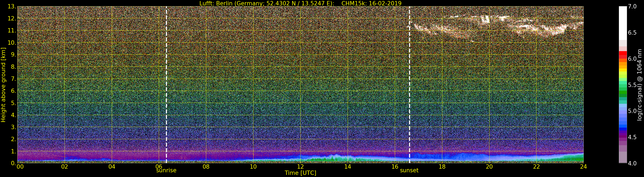
Task: Click the '4.5' colorbar tick label
Action: coord(632,137)
